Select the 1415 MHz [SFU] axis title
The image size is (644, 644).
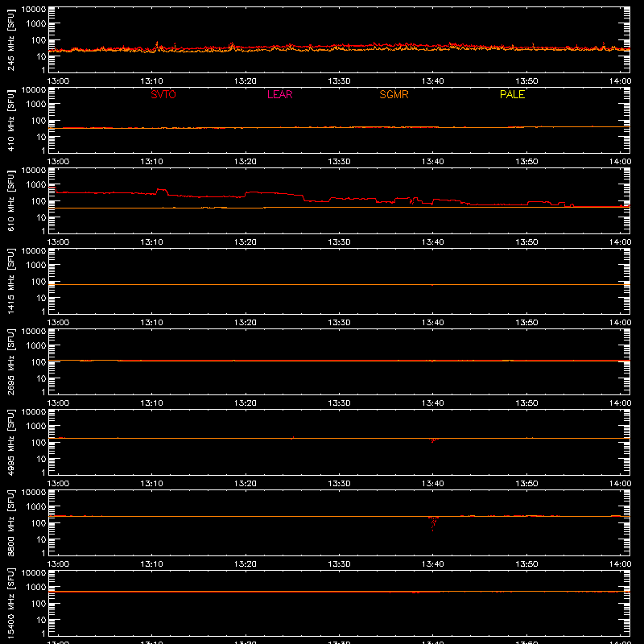click(11, 281)
